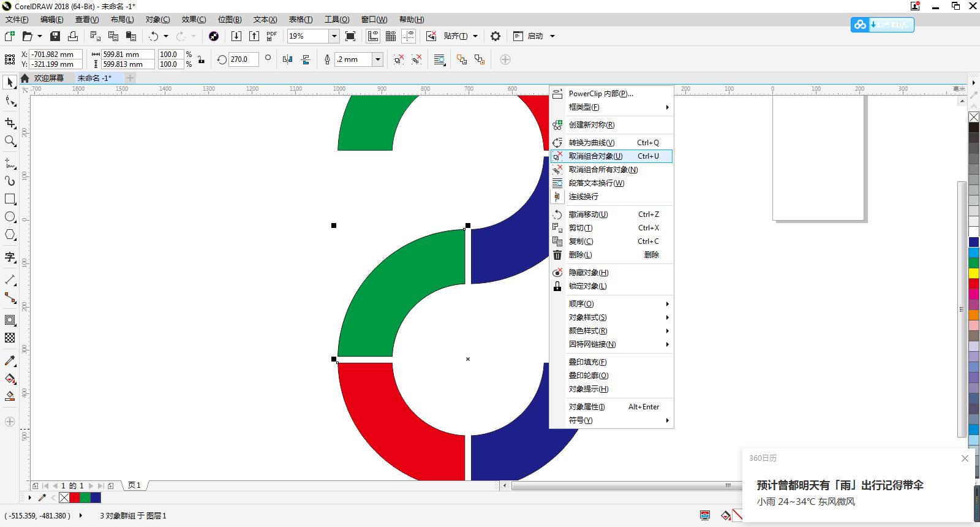Toggle full-screen preview icon in toolbar

click(x=350, y=36)
